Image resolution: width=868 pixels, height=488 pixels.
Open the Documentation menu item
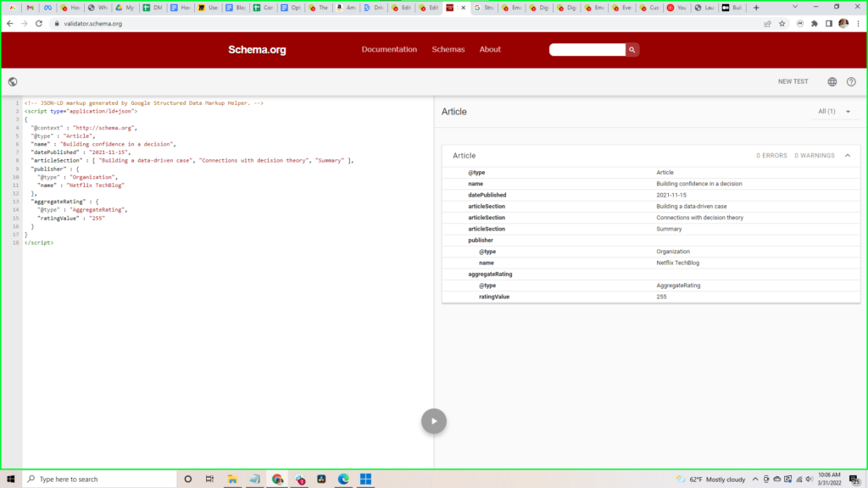click(x=389, y=49)
